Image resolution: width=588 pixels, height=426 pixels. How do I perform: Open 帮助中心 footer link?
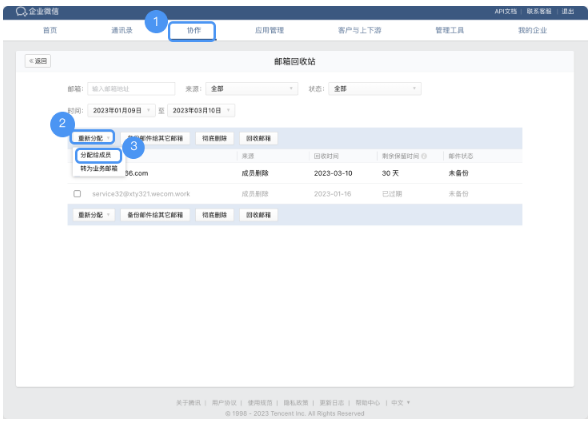pyautogui.click(x=368, y=403)
